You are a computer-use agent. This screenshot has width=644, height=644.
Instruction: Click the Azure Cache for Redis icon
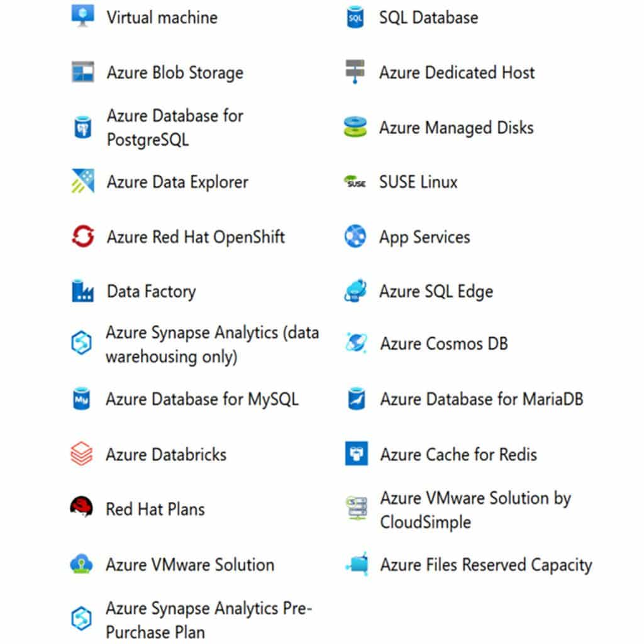pyautogui.click(x=356, y=454)
